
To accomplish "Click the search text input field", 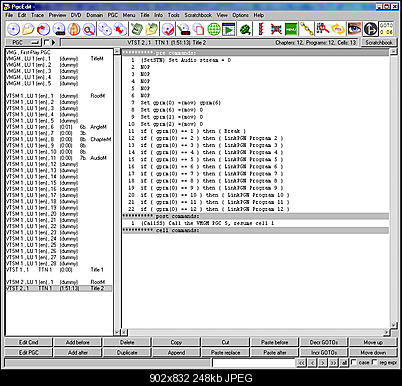I will tap(254, 363).
